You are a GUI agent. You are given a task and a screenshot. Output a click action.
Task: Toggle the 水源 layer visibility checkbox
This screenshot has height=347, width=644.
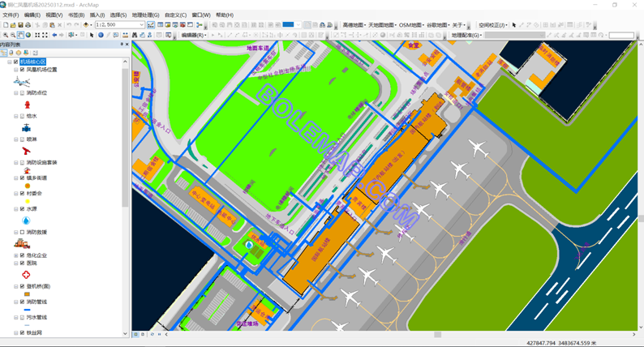point(22,209)
